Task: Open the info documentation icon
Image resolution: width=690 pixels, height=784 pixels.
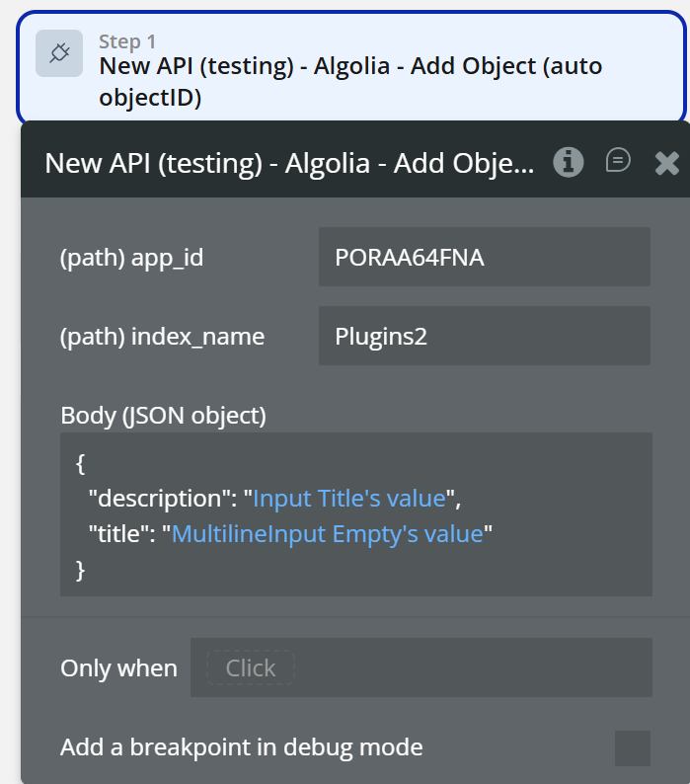Action: (x=568, y=162)
